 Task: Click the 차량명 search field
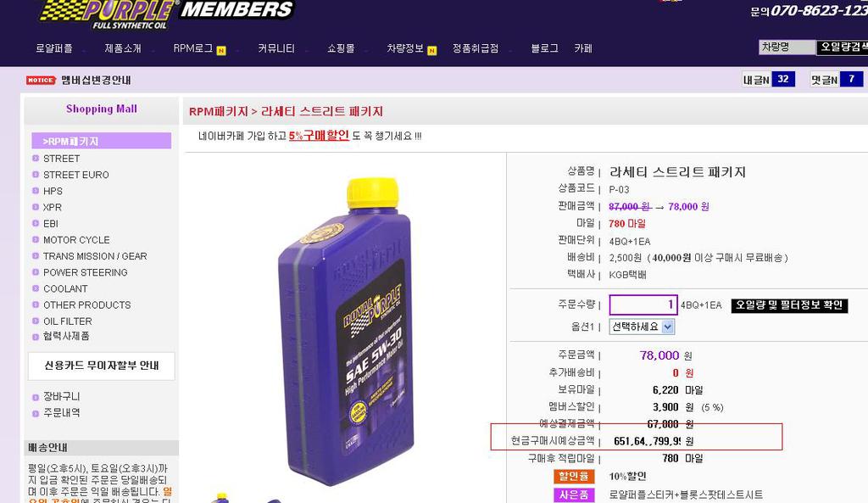787,48
